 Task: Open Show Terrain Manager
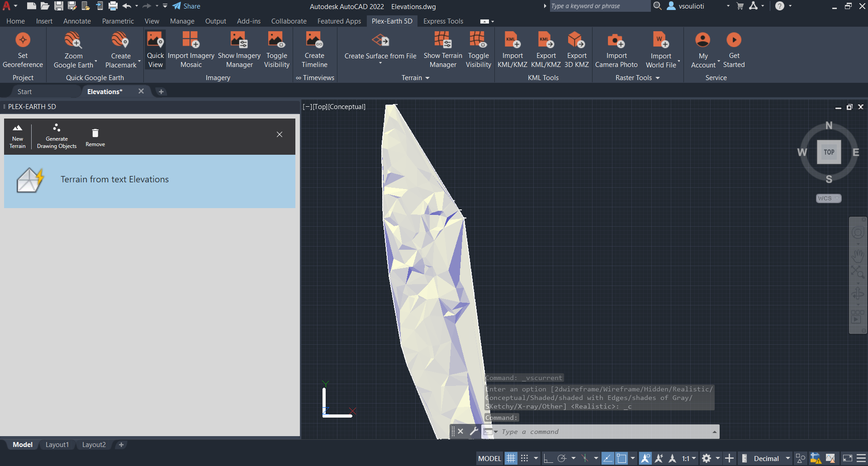click(443, 50)
